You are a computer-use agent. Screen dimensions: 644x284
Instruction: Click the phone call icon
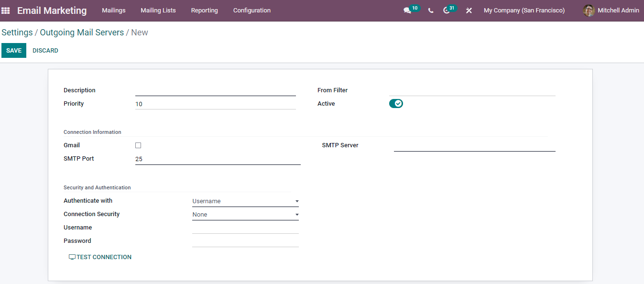click(431, 11)
